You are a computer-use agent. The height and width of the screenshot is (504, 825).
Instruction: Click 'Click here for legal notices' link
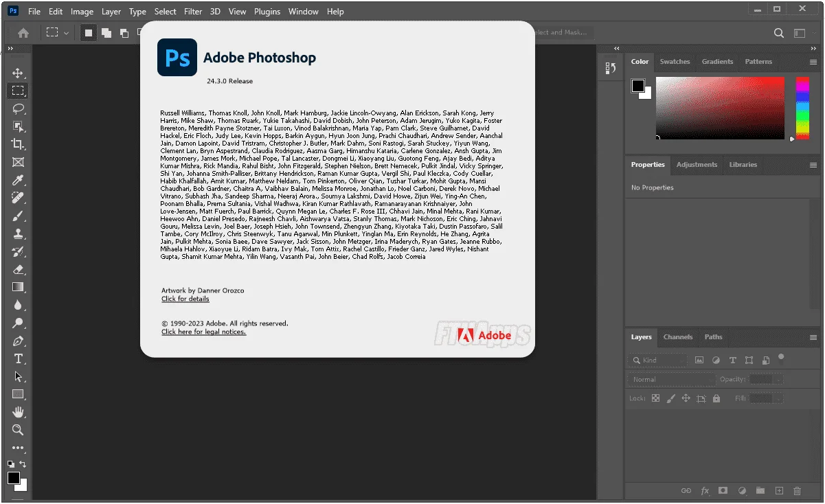[x=203, y=332]
